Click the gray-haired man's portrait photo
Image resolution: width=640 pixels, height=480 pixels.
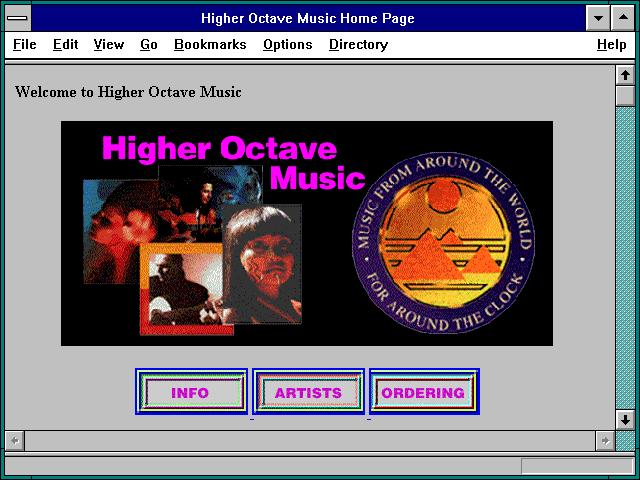coord(262,264)
